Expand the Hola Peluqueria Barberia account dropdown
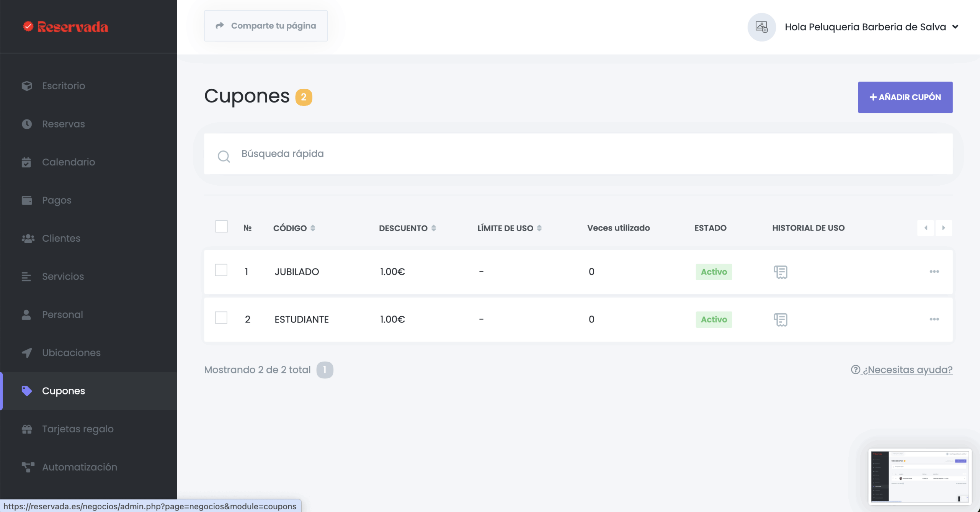980x512 pixels. point(955,27)
